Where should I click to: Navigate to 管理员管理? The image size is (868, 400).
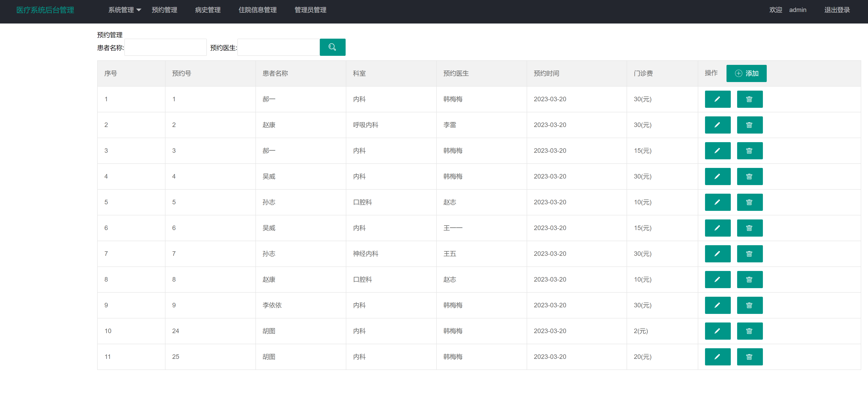click(310, 10)
